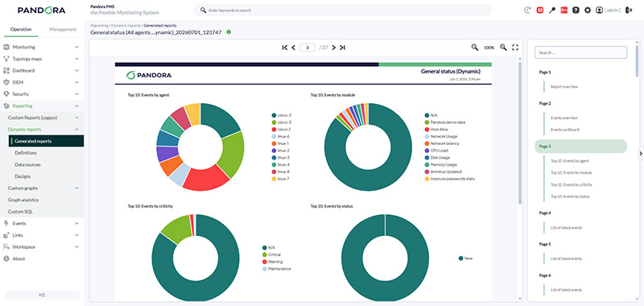Open Data sources menu item
The height and width of the screenshot is (306, 644).
[x=28, y=165]
